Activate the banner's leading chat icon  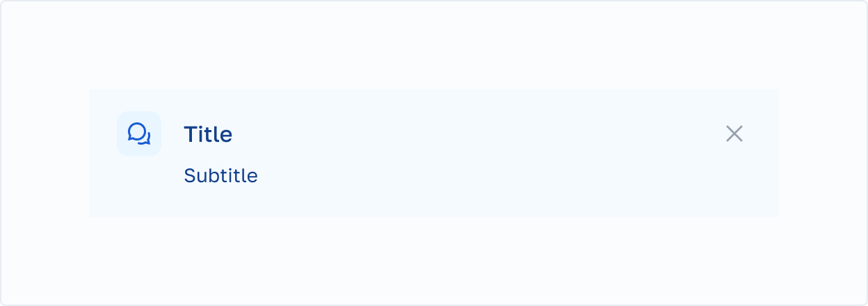tap(139, 134)
